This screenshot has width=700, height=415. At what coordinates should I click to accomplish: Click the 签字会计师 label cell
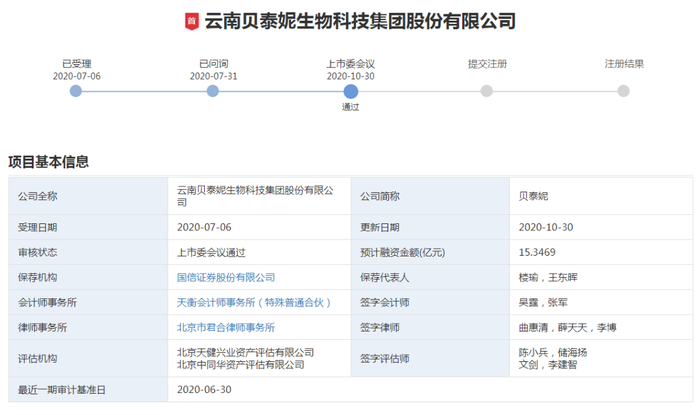tap(430, 302)
